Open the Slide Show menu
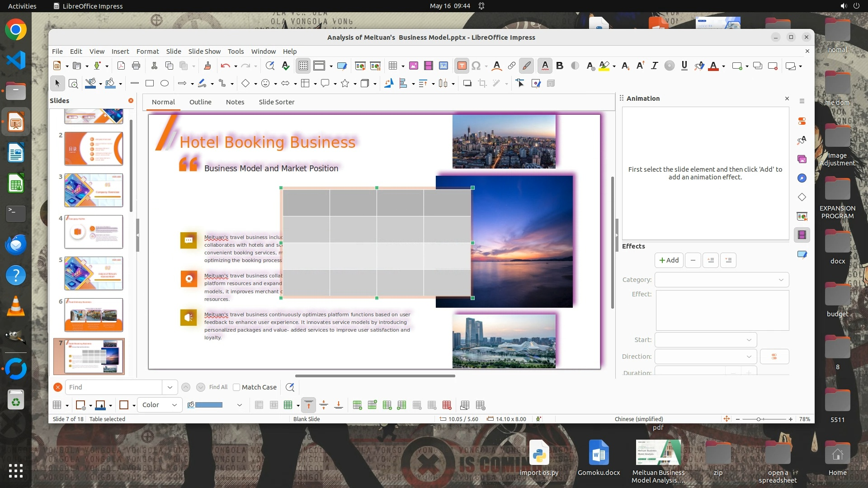 204,52
